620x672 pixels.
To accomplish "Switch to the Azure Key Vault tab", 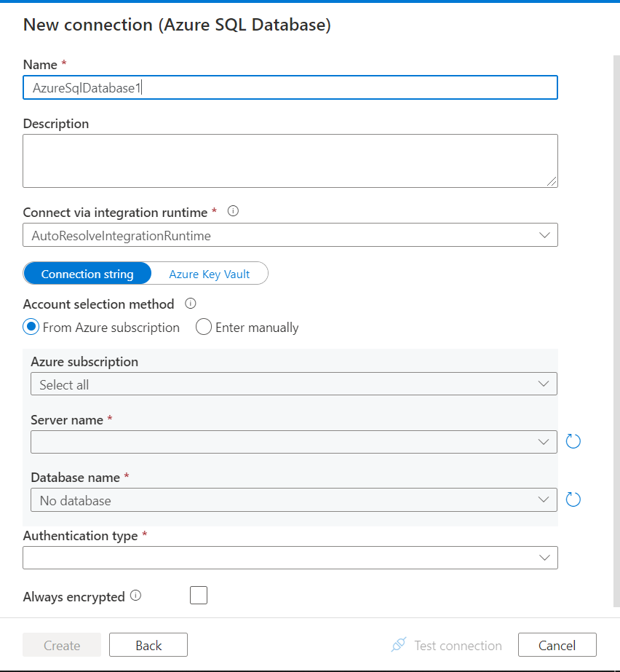I will point(210,274).
